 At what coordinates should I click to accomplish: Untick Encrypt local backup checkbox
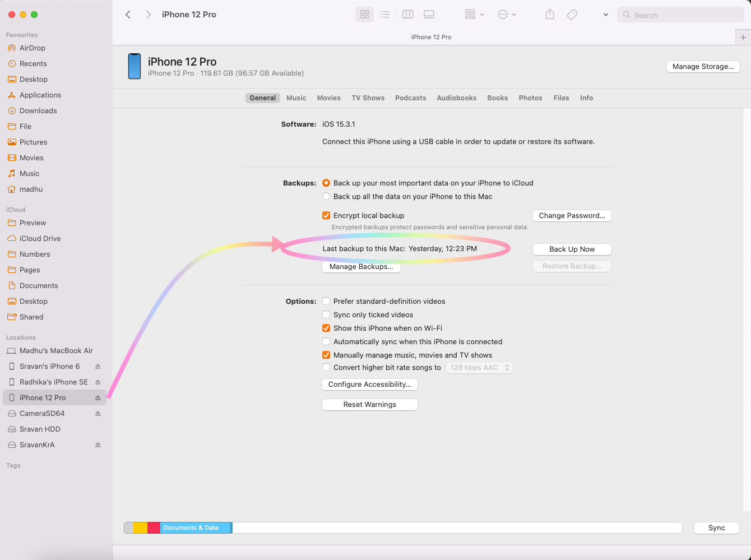click(326, 215)
